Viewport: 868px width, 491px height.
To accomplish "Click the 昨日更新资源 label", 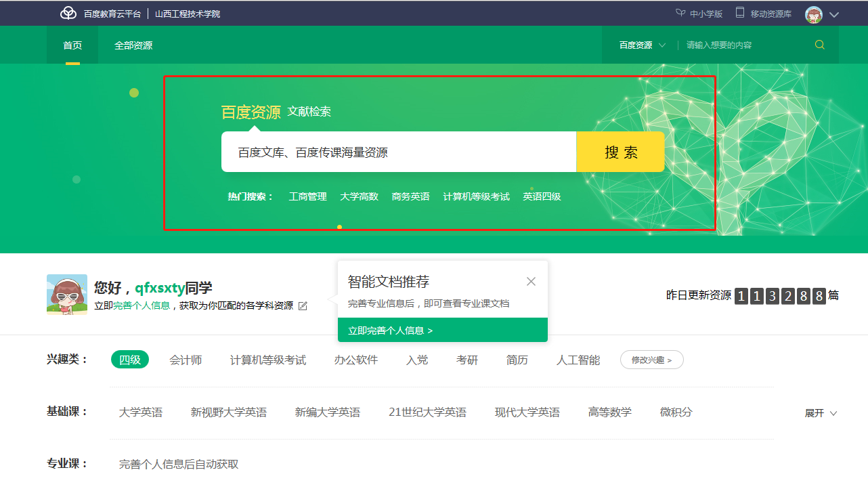I will click(x=699, y=295).
